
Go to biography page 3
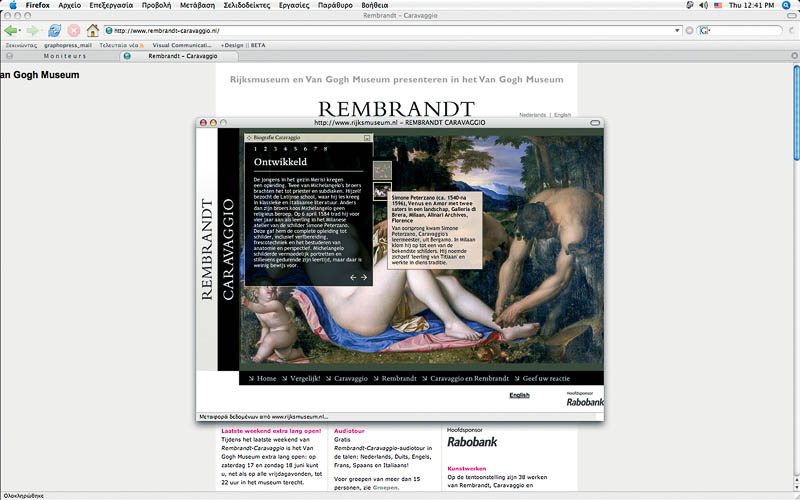point(276,149)
